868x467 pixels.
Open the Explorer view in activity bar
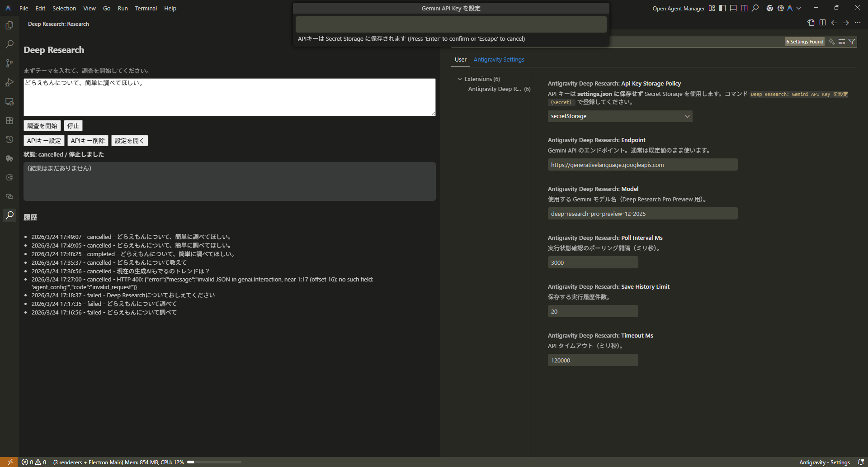[9, 25]
